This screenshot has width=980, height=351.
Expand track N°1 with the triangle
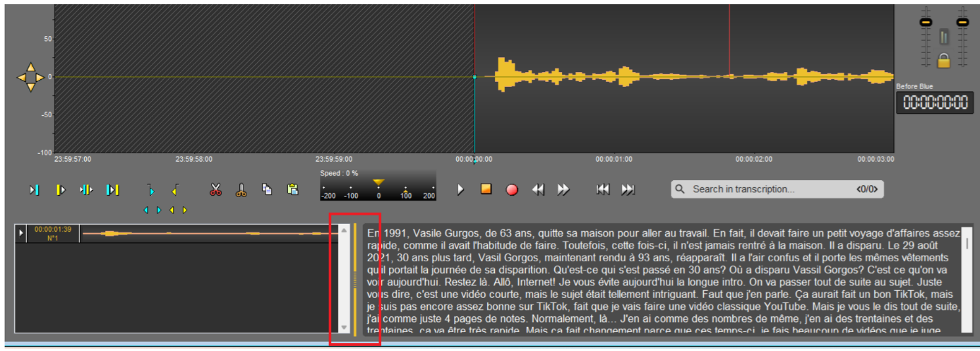click(x=20, y=233)
